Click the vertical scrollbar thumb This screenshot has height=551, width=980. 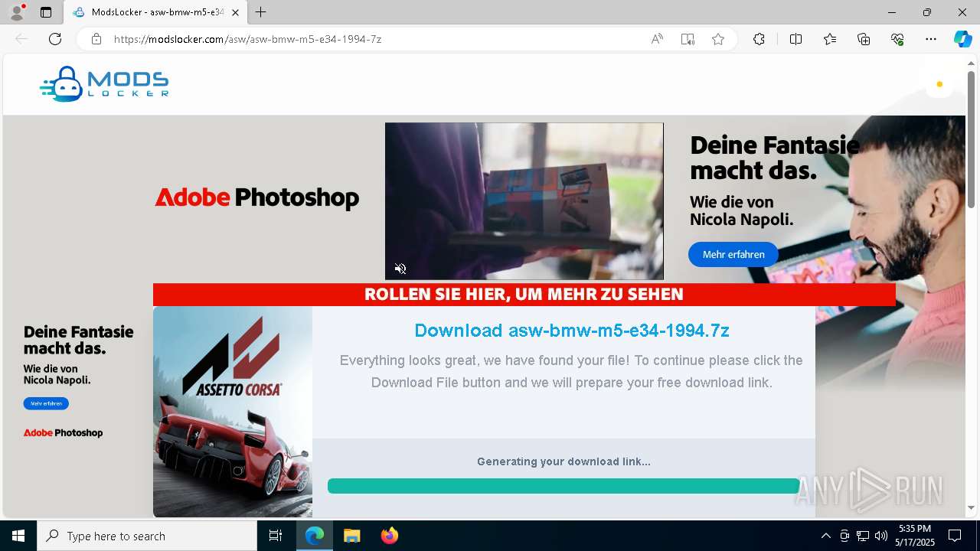pos(971,139)
